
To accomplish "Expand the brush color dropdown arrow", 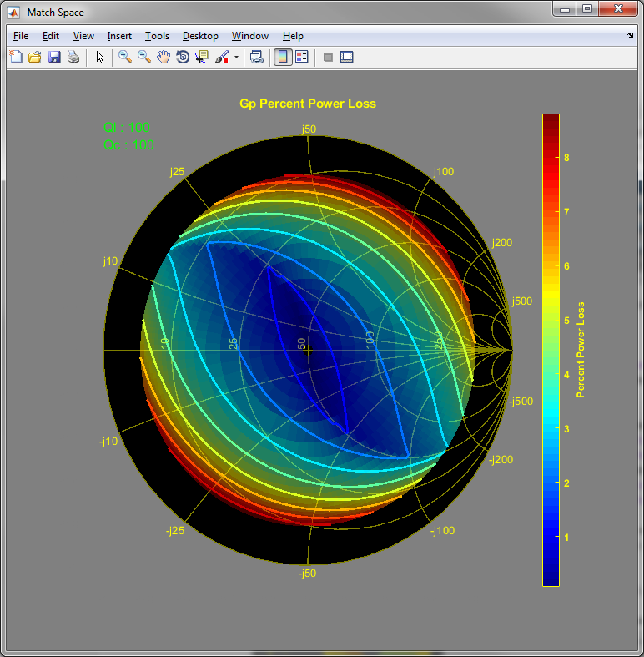I will [236, 58].
